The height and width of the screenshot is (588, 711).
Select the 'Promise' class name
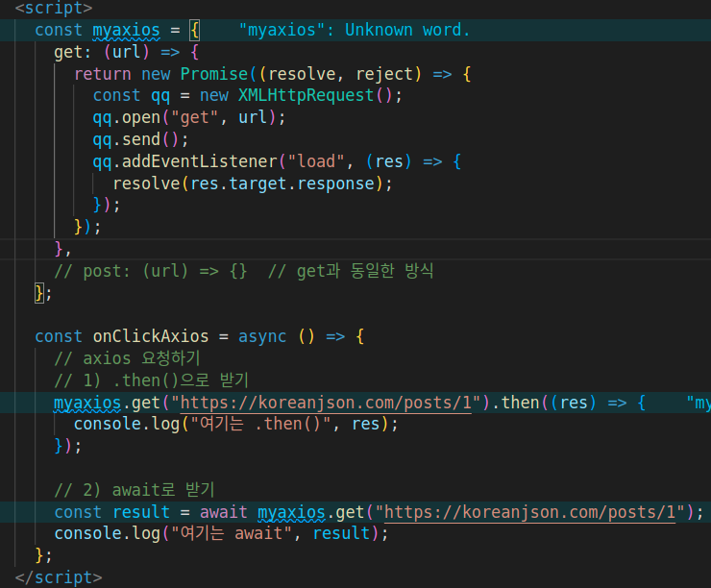point(214,74)
